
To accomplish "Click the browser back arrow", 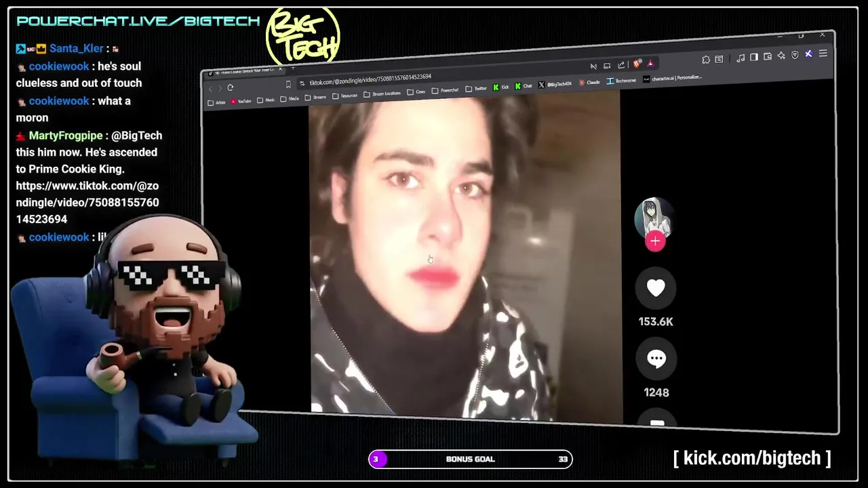I will pos(211,89).
